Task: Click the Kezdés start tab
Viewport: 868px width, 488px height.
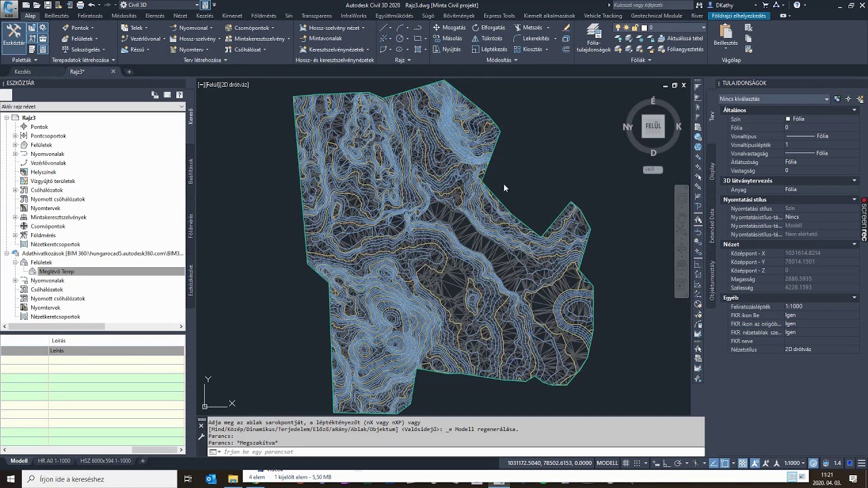Action: pos(22,72)
